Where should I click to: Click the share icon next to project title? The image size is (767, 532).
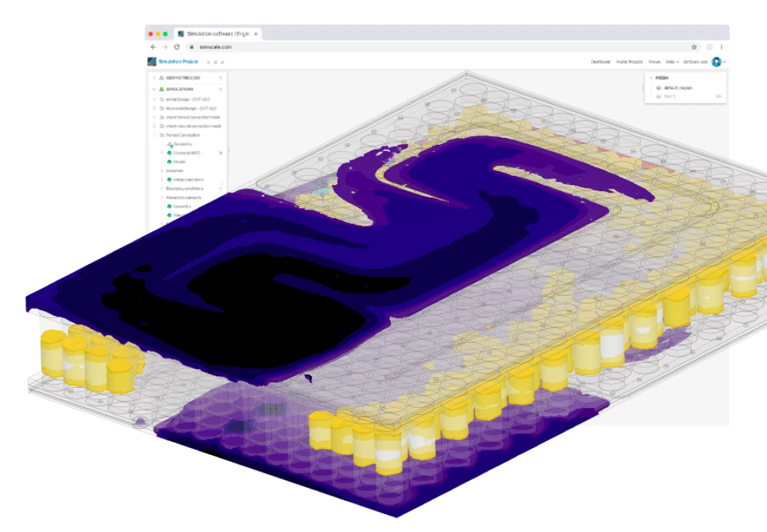pyautogui.click(x=209, y=62)
